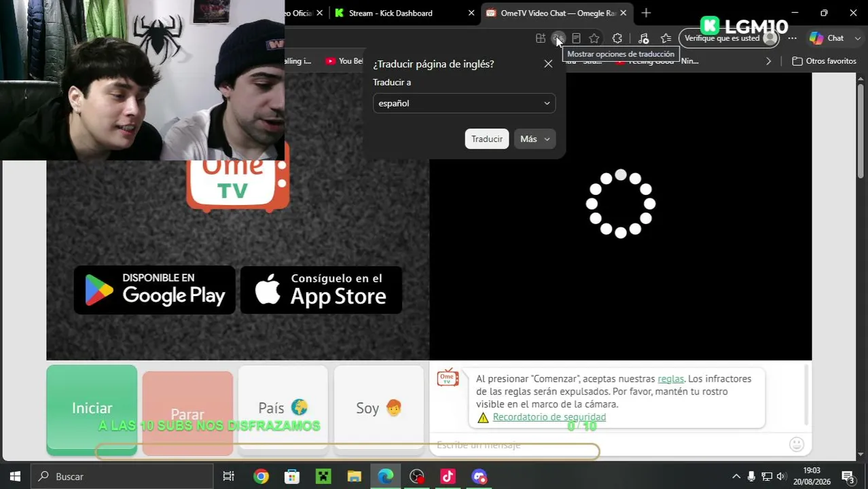Show hidden system tray icons
The image size is (868, 489).
coord(736,477)
